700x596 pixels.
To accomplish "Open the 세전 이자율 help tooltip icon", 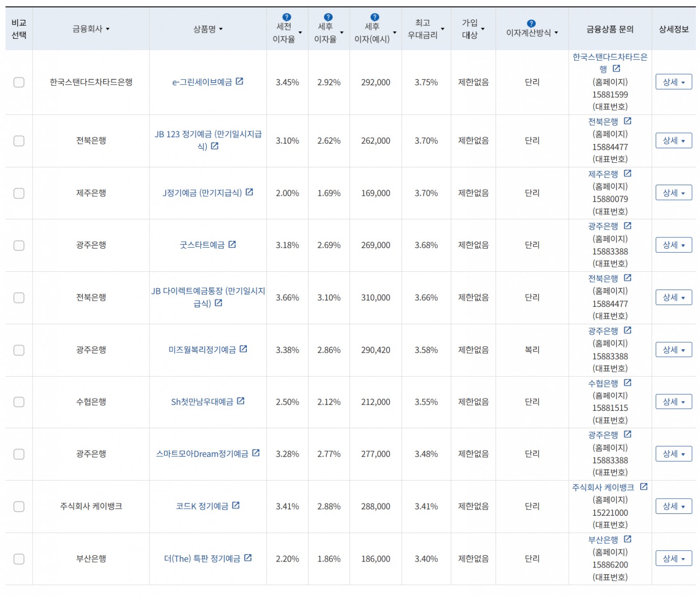I will coord(287,17).
